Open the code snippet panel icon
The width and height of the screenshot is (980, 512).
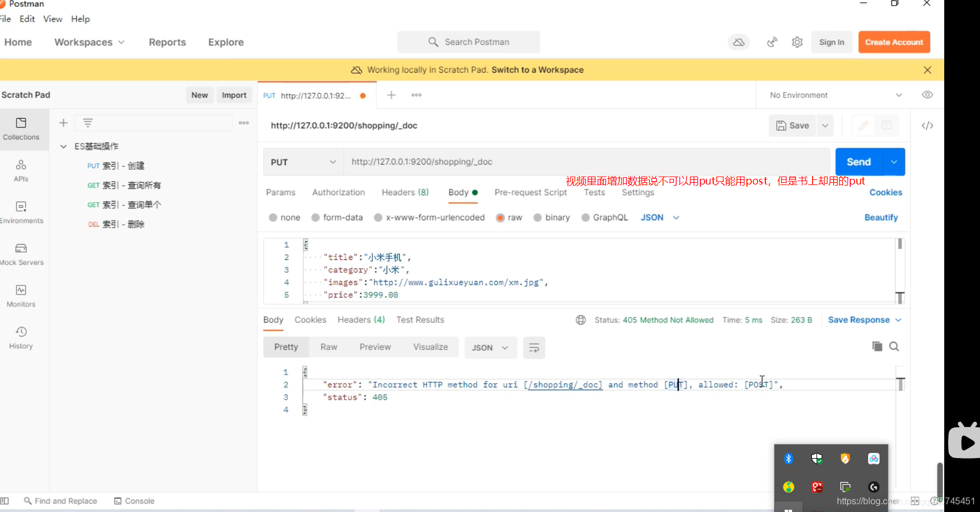[927, 125]
